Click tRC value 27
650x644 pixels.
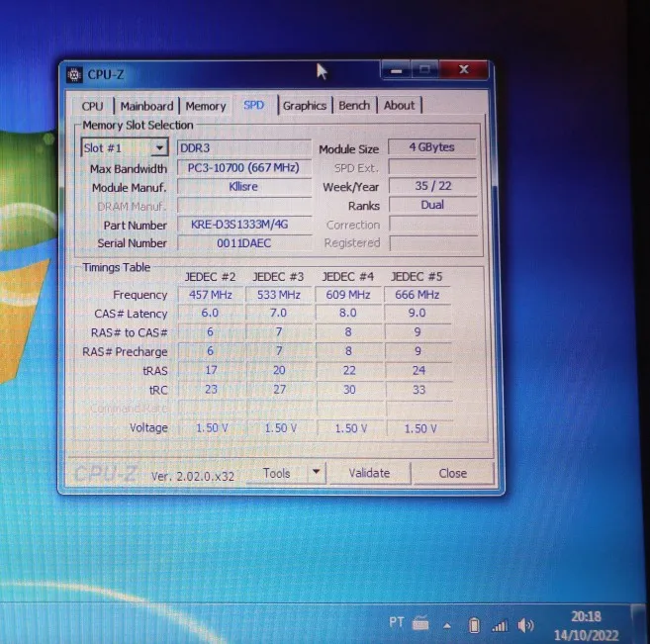279,389
